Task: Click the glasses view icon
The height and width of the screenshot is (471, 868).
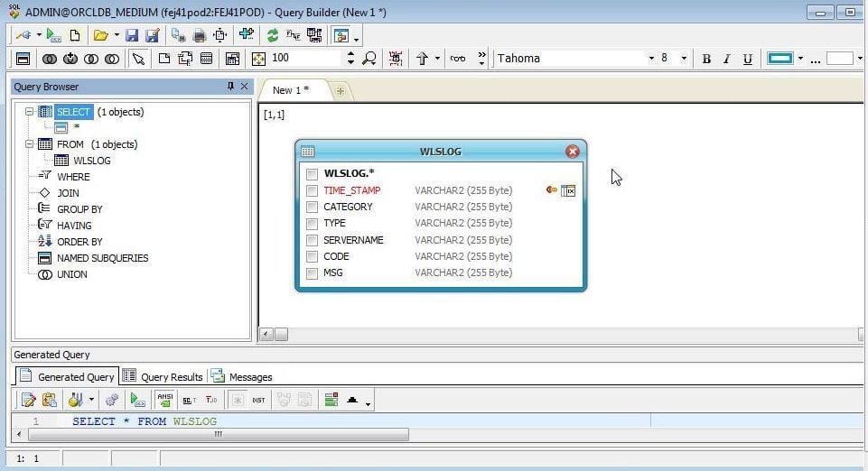Action: [457, 58]
